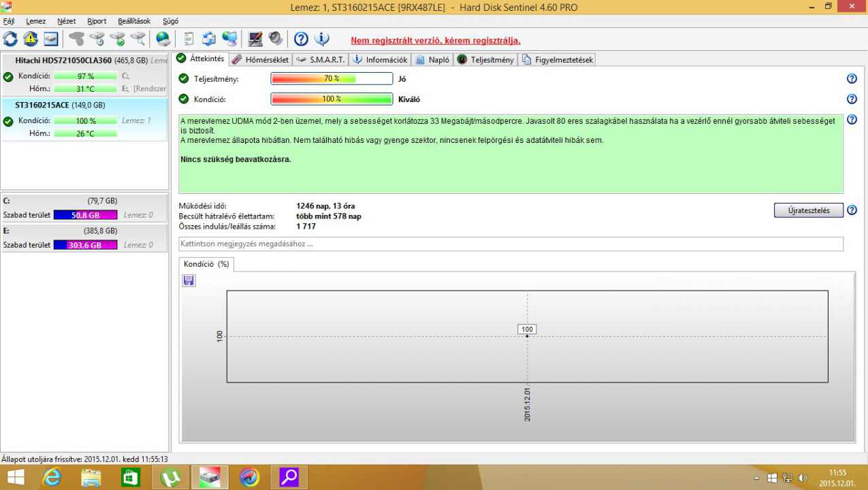Open the blue question mark help icon
The width and height of the screenshot is (868, 490).
pyautogui.click(x=301, y=39)
